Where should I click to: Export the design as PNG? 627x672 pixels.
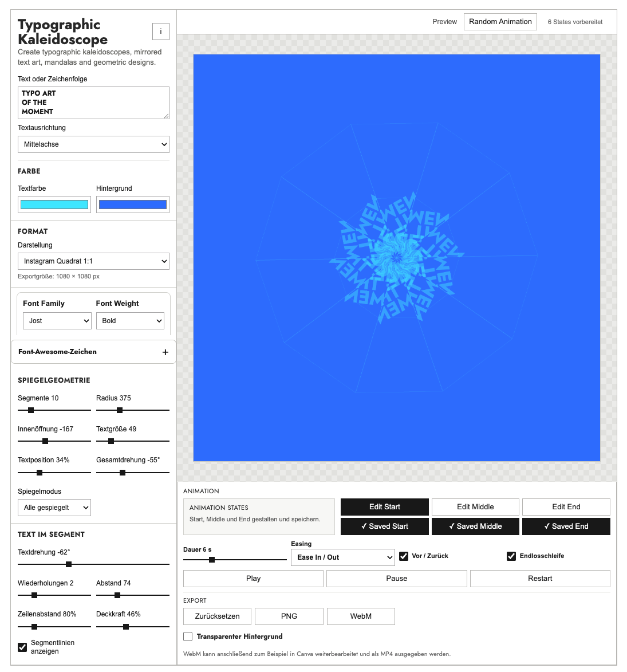coord(289,616)
